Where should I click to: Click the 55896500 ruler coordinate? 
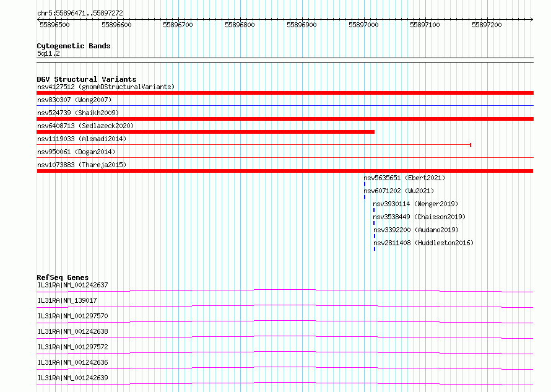(55, 25)
